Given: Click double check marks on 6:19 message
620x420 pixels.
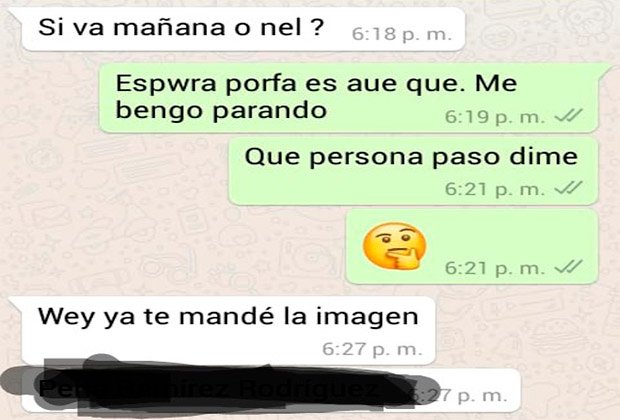Looking at the screenshot, I should click(569, 115).
